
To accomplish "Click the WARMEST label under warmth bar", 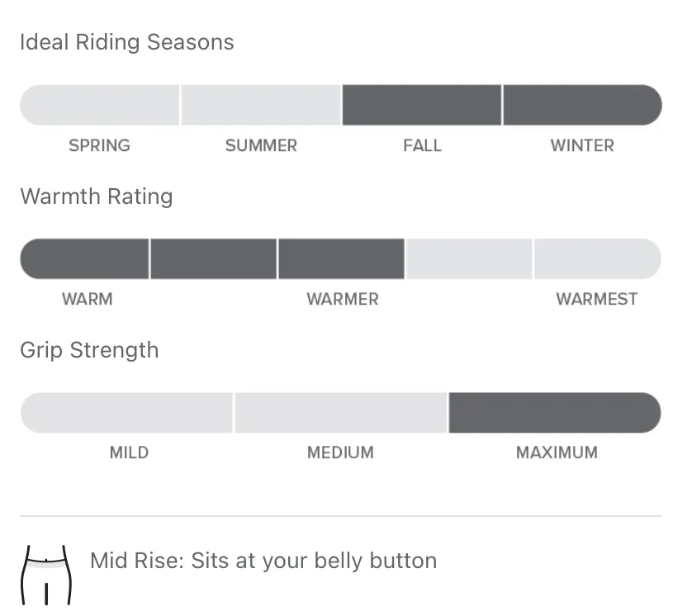I will [597, 299].
